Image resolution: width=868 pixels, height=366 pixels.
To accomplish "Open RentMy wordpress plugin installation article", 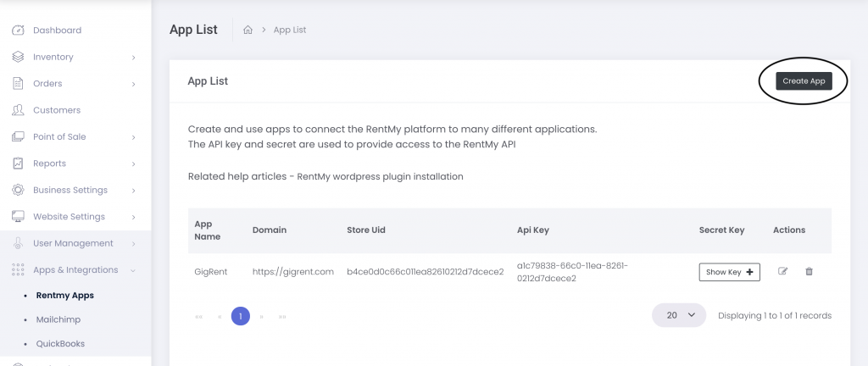I will 380,177.
